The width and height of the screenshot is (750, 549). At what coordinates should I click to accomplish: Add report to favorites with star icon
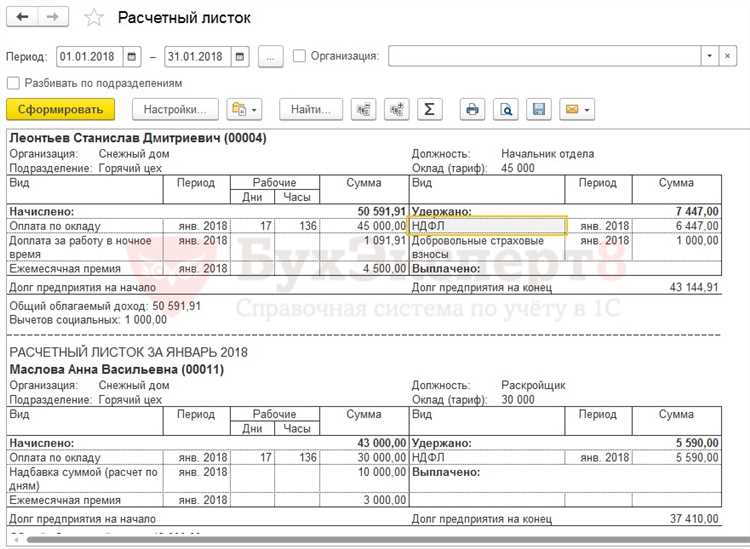(93, 18)
